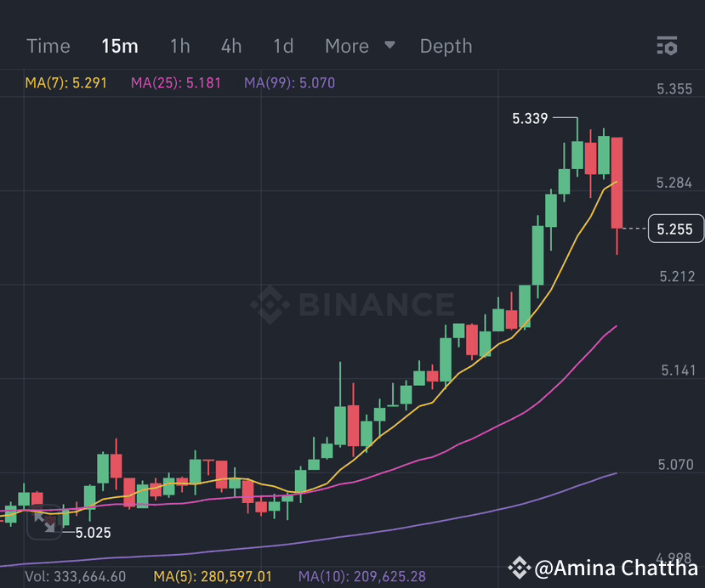Click the current price label 5.255
The width and height of the screenshot is (705, 588).
coord(676,229)
